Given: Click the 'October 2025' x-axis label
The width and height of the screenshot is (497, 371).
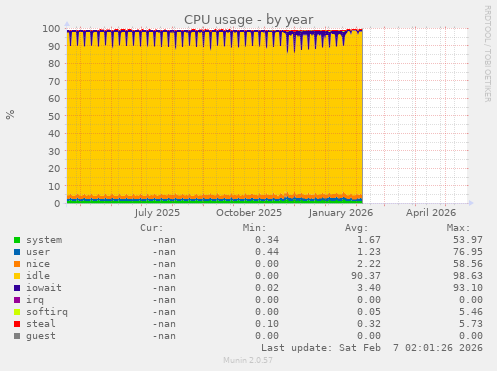Looking at the screenshot, I should [249, 213].
